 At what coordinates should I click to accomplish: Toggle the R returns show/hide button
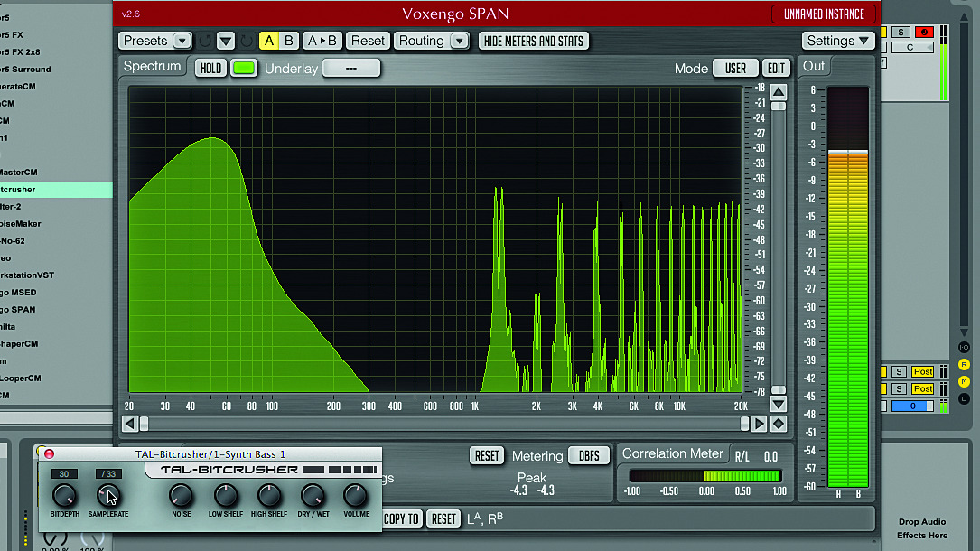[964, 364]
